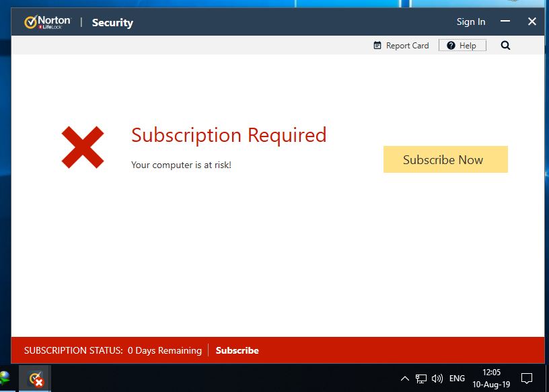The height and width of the screenshot is (392, 549).
Task: Click the Subscription Required heading
Action: point(229,135)
